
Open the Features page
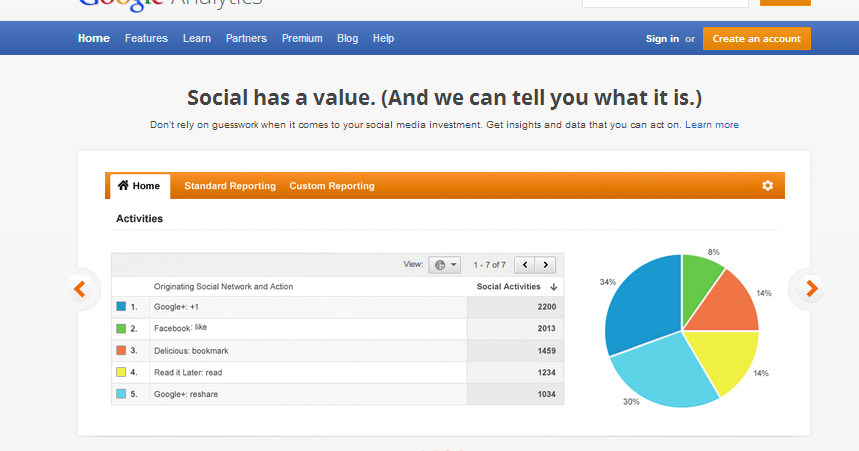[146, 38]
